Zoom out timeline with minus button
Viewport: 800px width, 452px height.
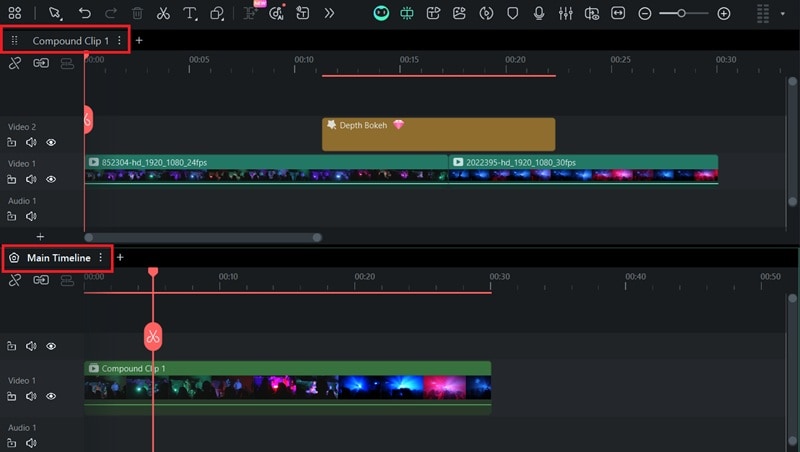click(644, 14)
